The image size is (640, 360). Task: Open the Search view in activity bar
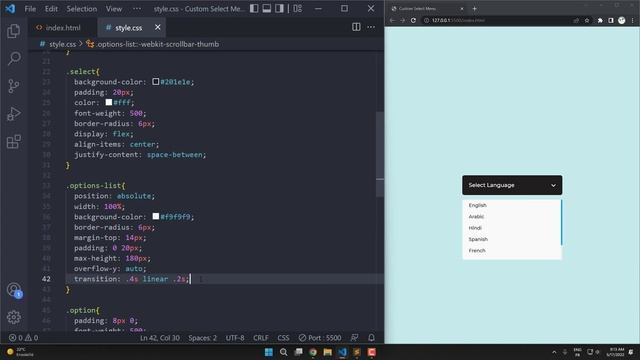(13, 58)
